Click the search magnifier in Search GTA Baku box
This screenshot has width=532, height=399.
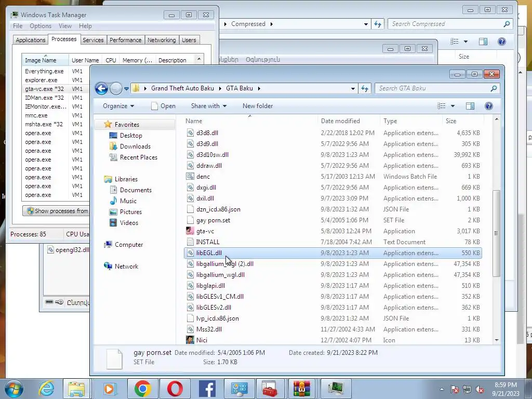494,88
